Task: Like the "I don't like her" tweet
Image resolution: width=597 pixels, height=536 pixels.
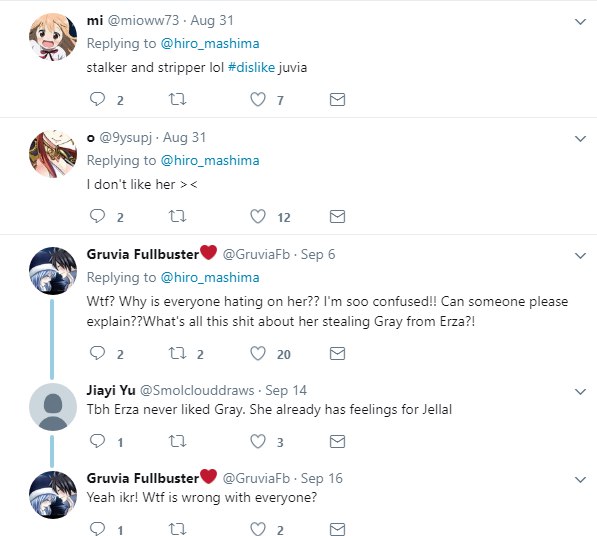Action: tap(258, 216)
